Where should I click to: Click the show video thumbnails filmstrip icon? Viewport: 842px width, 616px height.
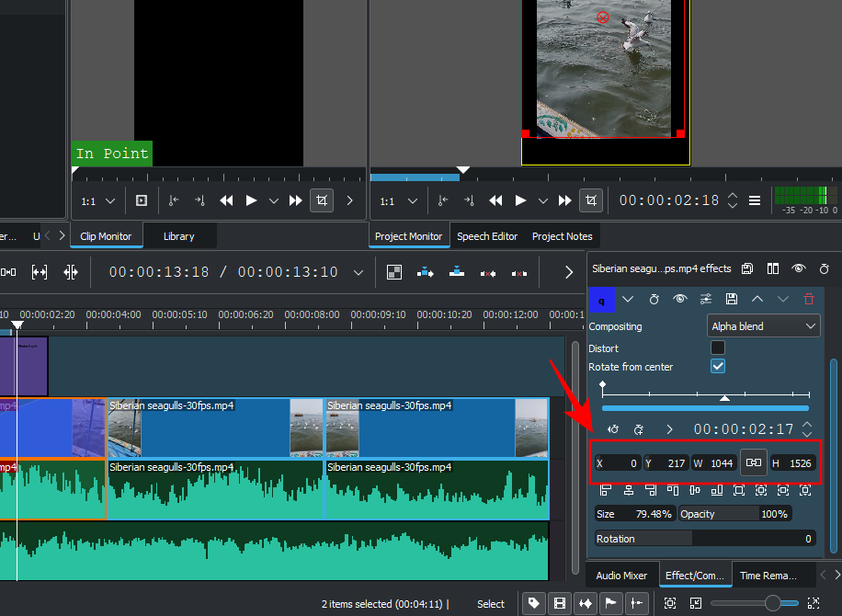pyautogui.click(x=558, y=604)
